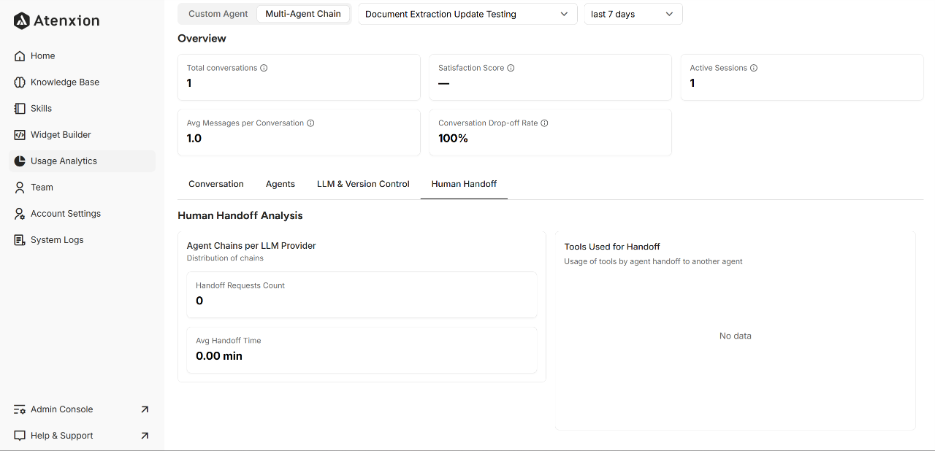Click the Help & Support external link arrow

(x=144, y=435)
